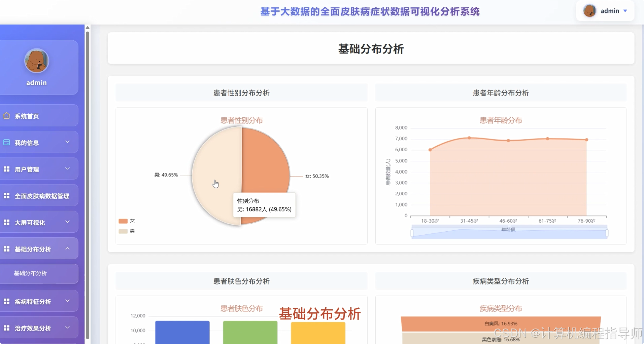This screenshot has height=344, width=644.
Task: Click the 基础分布分析 grid icon
Action: pyautogui.click(x=6, y=249)
